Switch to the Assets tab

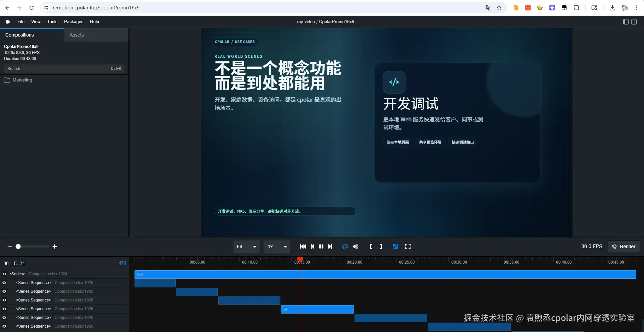click(x=96, y=35)
